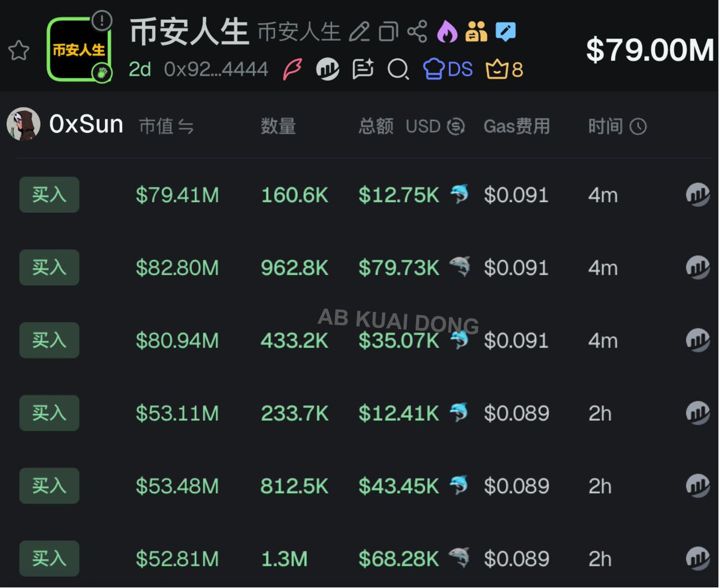Open the share icon in header

[x=417, y=31]
